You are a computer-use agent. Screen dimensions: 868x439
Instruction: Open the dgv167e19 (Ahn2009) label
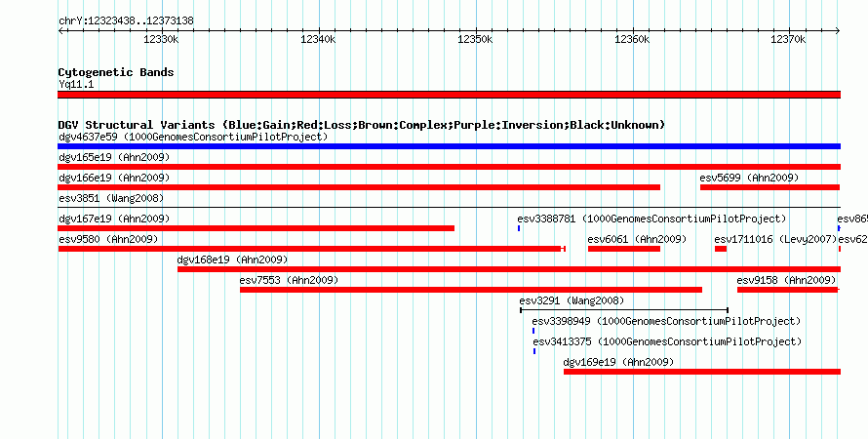[x=114, y=219]
